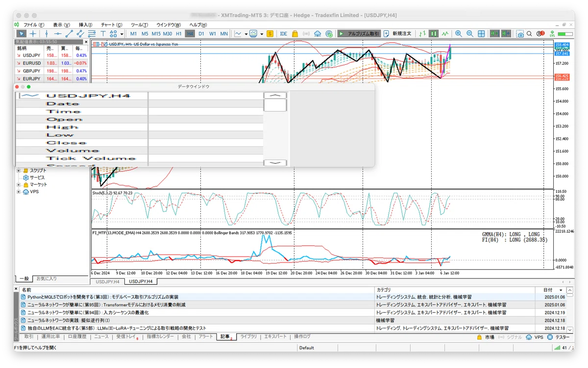Toggle Algo Trading button
The width and height of the screenshot is (588, 368).
click(x=359, y=34)
